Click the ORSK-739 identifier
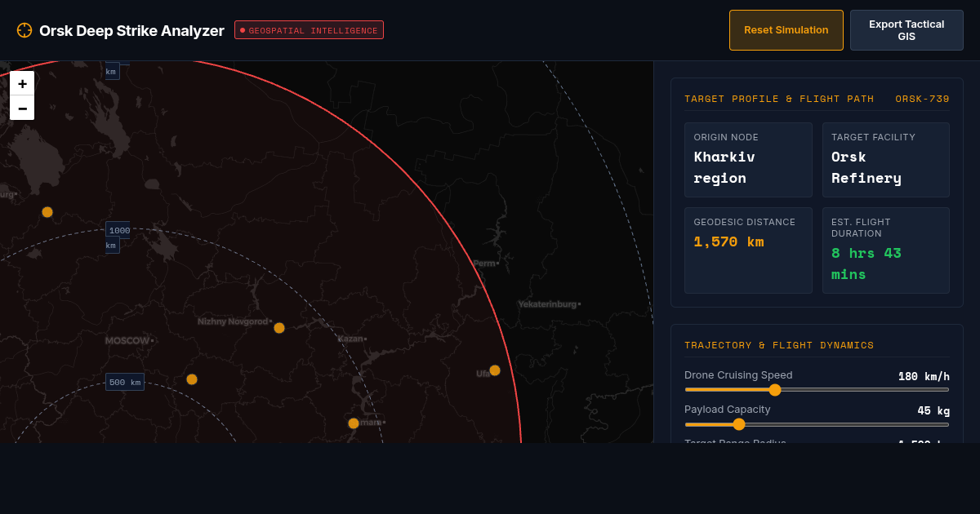The height and width of the screenshot is (514, 980). click(x=922, y=99)
